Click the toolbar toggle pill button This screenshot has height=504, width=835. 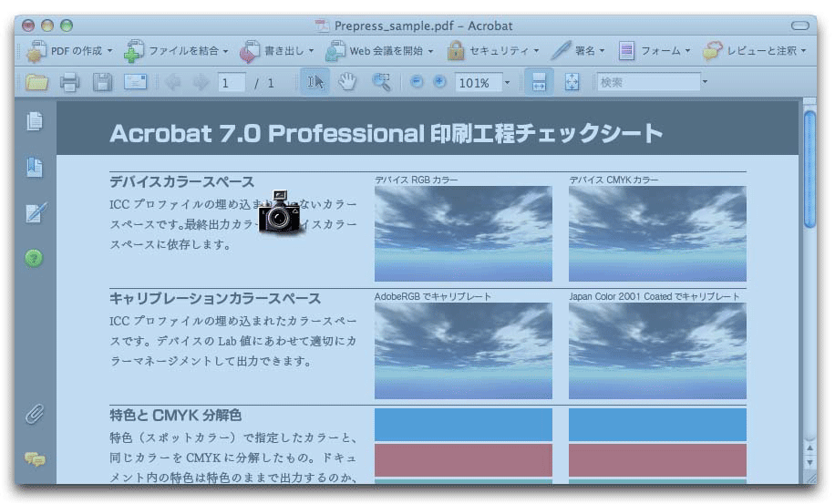(x=799, y=26)
